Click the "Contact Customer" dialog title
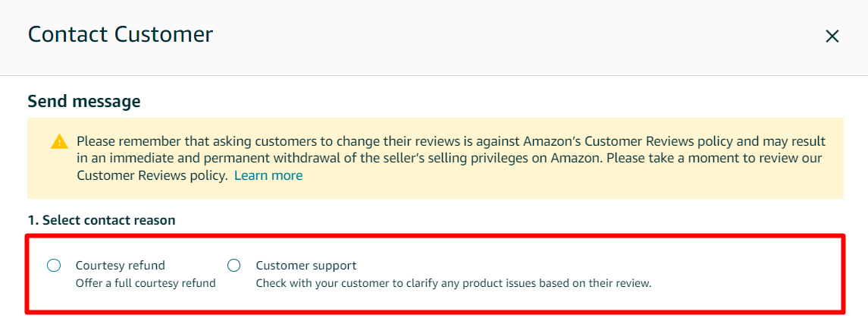The image size is (868, 334). [121, 34]
